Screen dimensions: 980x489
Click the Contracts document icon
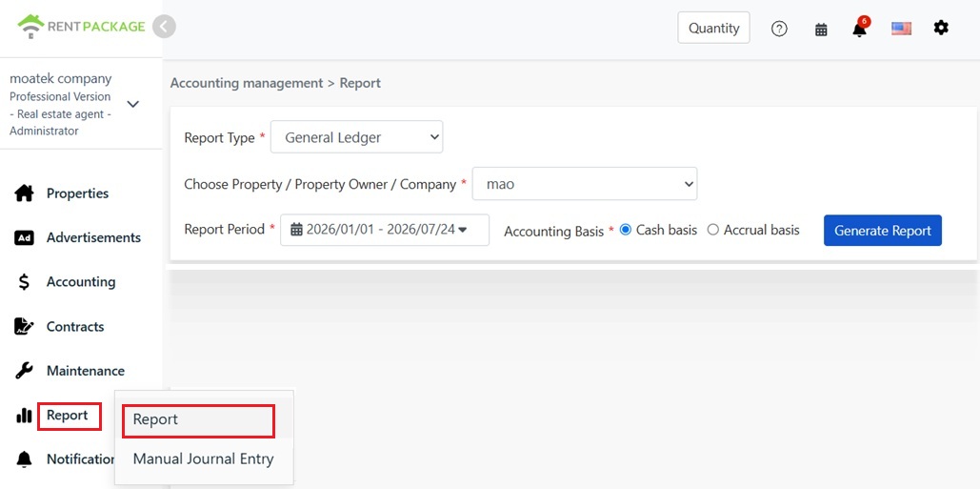pos(24,326)
